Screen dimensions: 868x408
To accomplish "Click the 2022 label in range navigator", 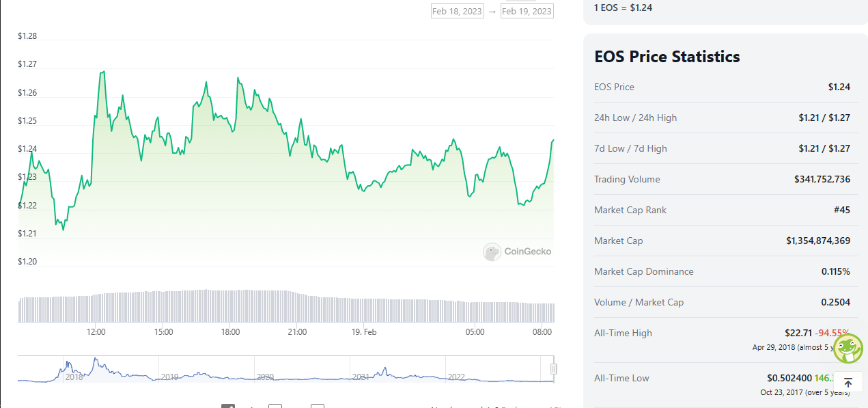I will click(456, 377).
